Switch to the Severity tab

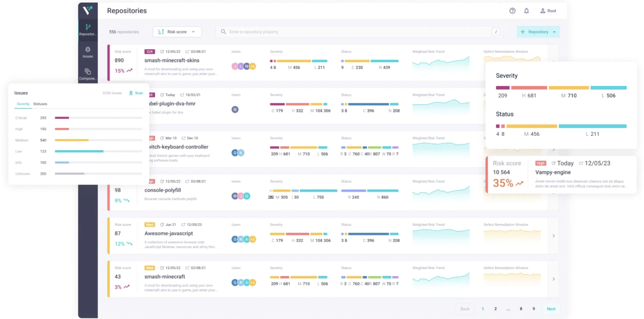click(x=23, y=104)
